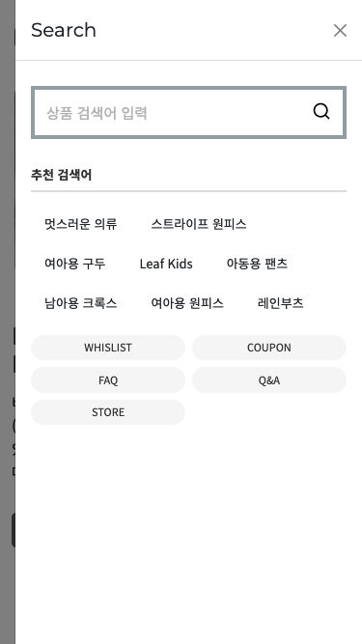362x644 pixels.
Task: Select the Leaf Kids recommended keyword
Action: (x=166, y=264)
